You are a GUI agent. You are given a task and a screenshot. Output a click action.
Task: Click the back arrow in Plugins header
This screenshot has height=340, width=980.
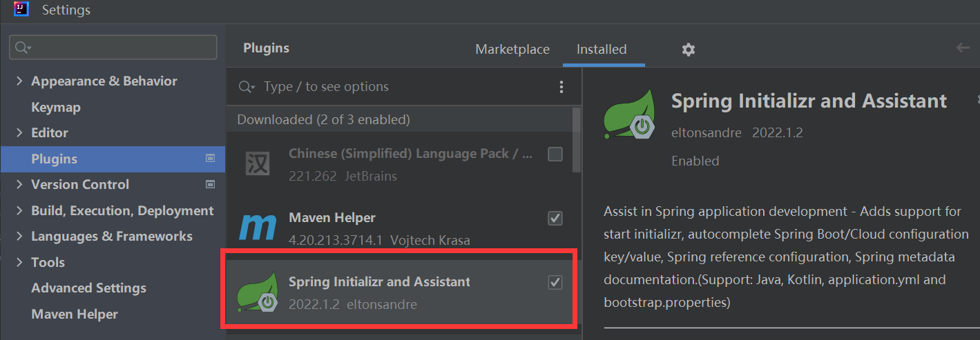963,48
